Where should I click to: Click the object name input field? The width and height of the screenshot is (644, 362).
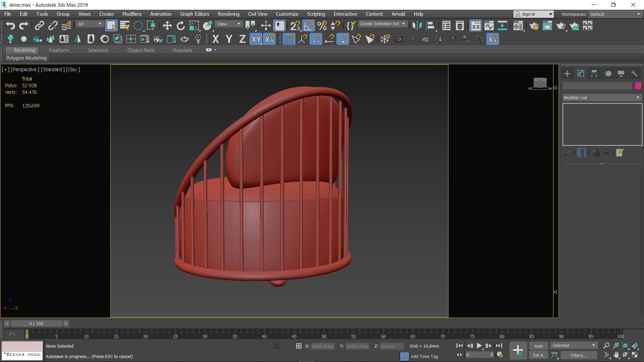[x=597, y=86]
